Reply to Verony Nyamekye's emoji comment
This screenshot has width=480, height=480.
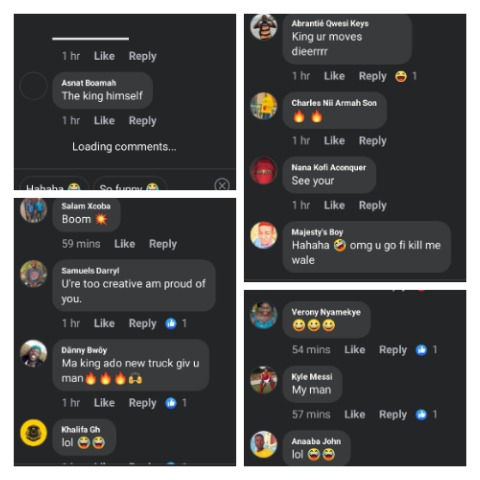pyautogui.click(x=393, y=350)
